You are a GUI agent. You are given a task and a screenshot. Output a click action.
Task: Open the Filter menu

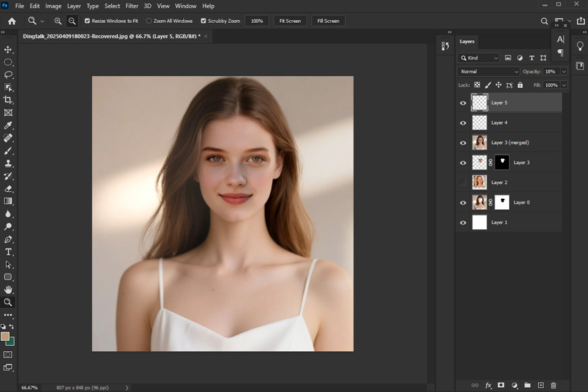tap(131, 6)
